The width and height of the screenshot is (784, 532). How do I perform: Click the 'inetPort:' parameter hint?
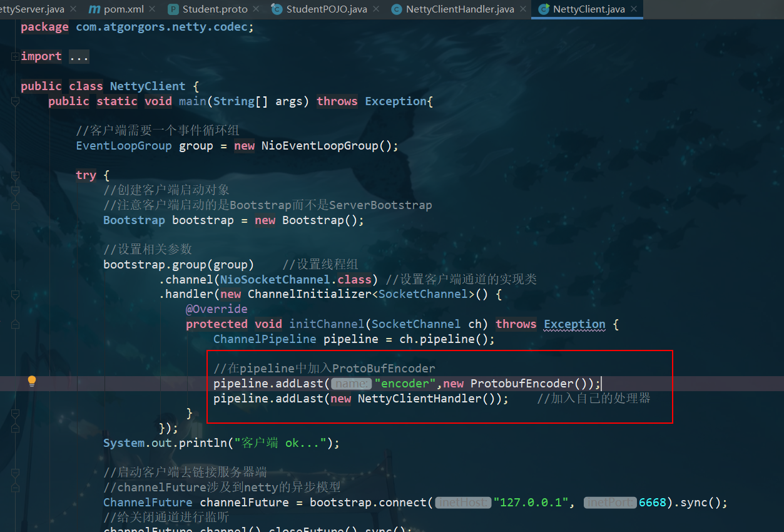pos(610,503)
